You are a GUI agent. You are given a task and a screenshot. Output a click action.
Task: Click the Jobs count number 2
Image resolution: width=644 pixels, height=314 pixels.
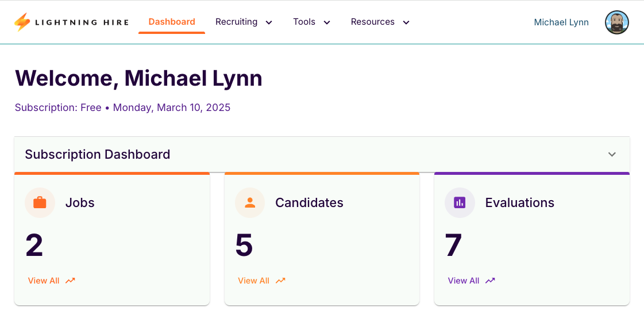click(x=34, y=245)
